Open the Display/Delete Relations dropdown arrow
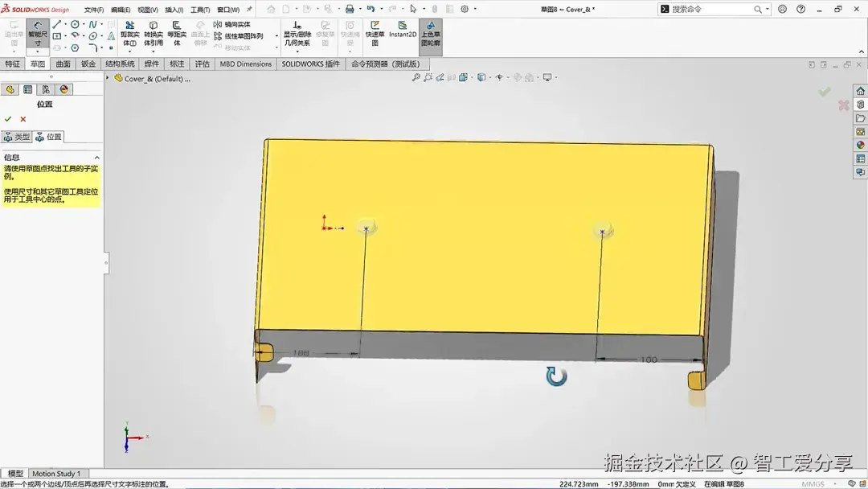Screen dimensions: 868x489 tap(297, 51)
